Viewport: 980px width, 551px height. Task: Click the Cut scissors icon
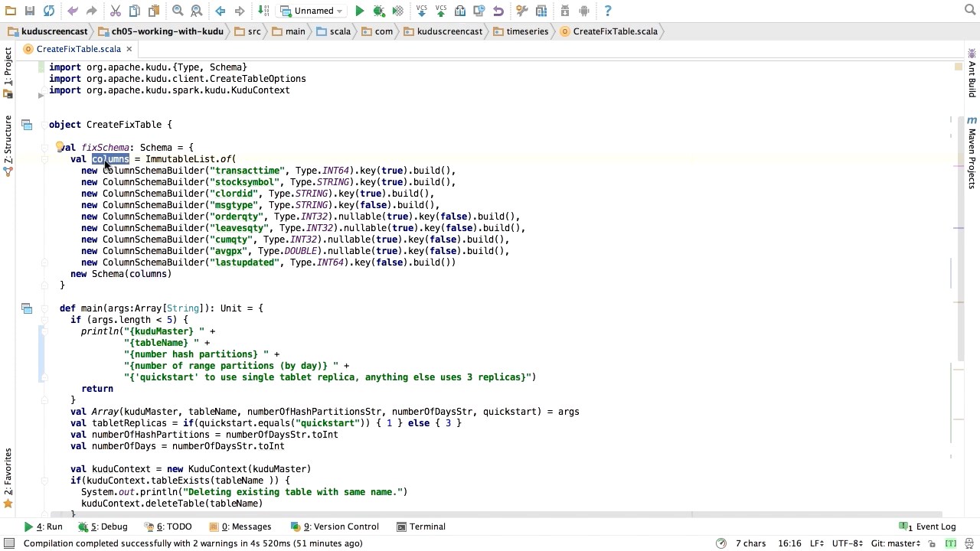pos(115,11)
